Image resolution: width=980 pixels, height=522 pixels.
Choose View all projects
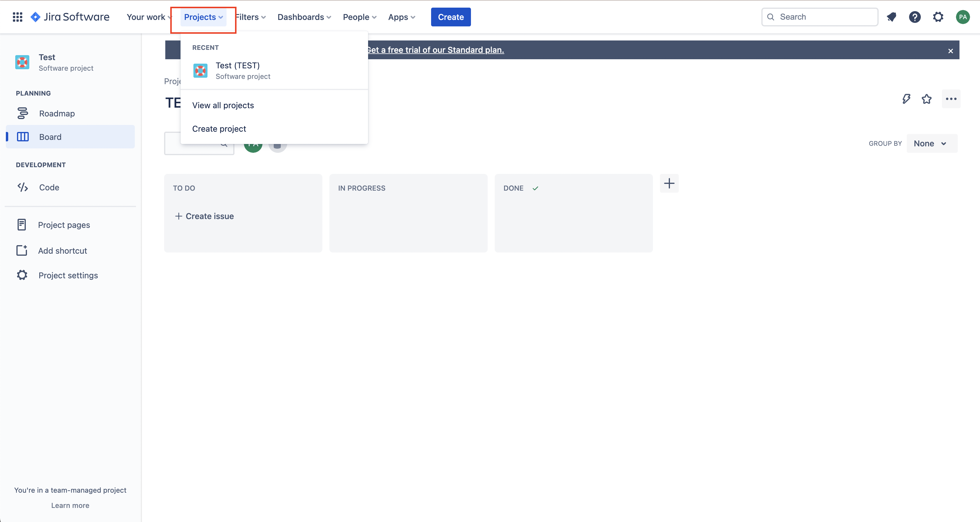(274, 106)
